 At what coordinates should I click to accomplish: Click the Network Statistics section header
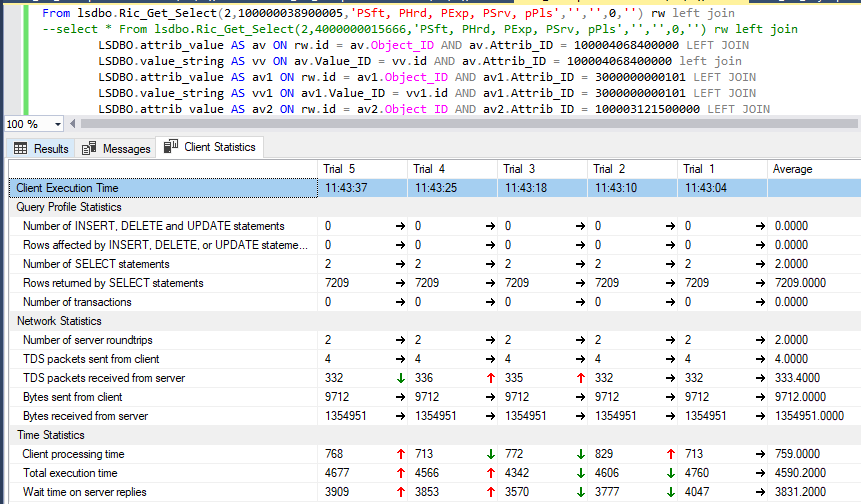pos(60,321)
